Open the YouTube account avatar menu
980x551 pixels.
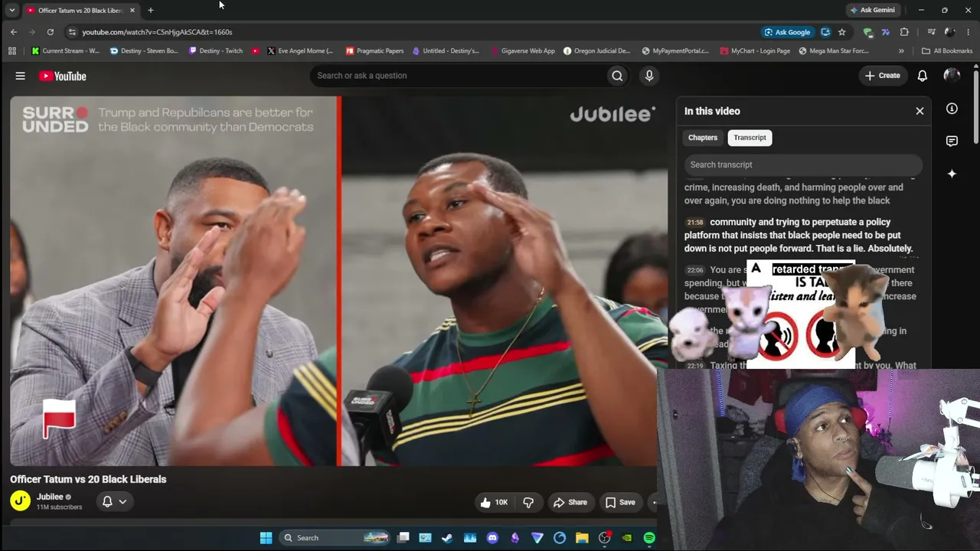(952, 75)
